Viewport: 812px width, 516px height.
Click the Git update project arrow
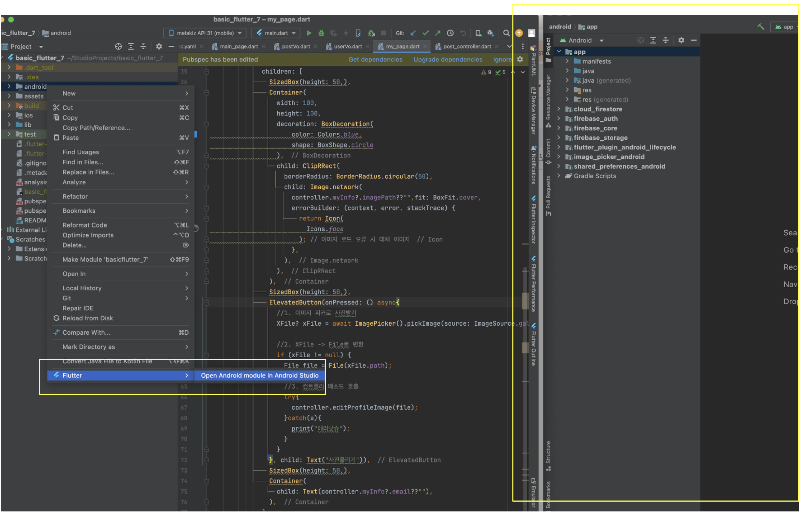[x=413, y=33]
